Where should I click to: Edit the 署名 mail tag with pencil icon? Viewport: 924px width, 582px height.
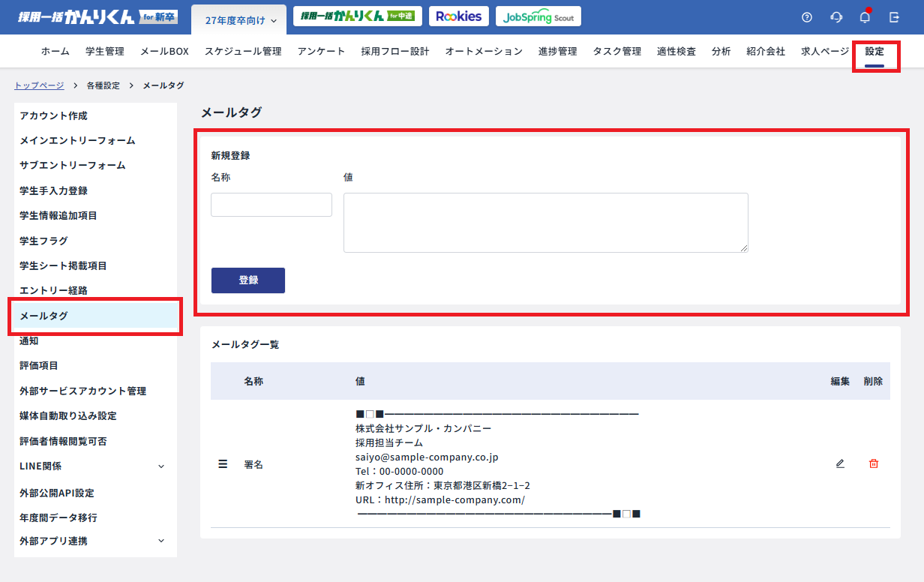click(x=840, y=463)
